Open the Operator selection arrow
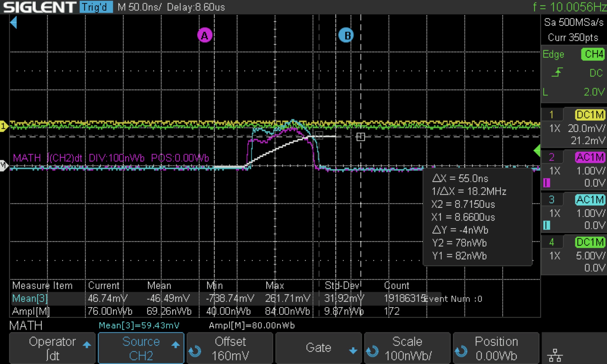This screenshot has height=364, width=607. (87, 345)
